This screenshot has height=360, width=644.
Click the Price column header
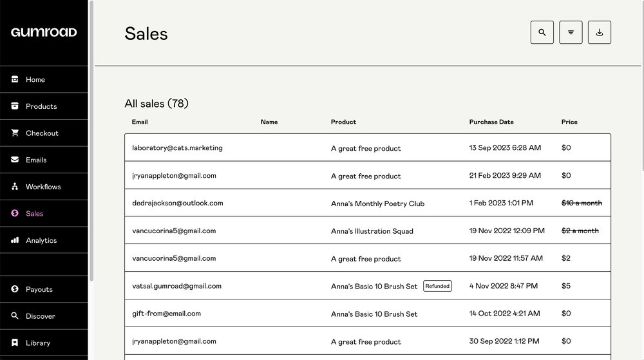[569, 122]
